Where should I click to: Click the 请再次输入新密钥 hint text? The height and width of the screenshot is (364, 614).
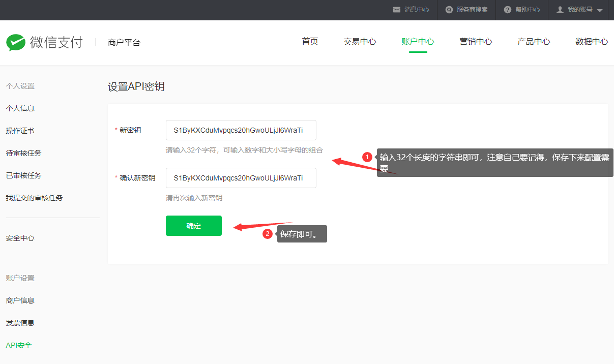point(194,198)
